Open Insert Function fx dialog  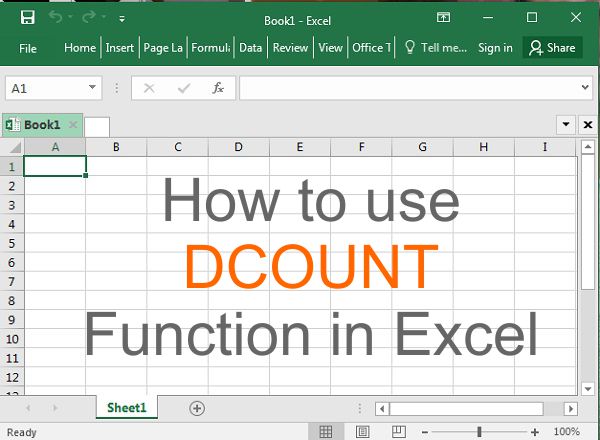(x=218, y=88)
